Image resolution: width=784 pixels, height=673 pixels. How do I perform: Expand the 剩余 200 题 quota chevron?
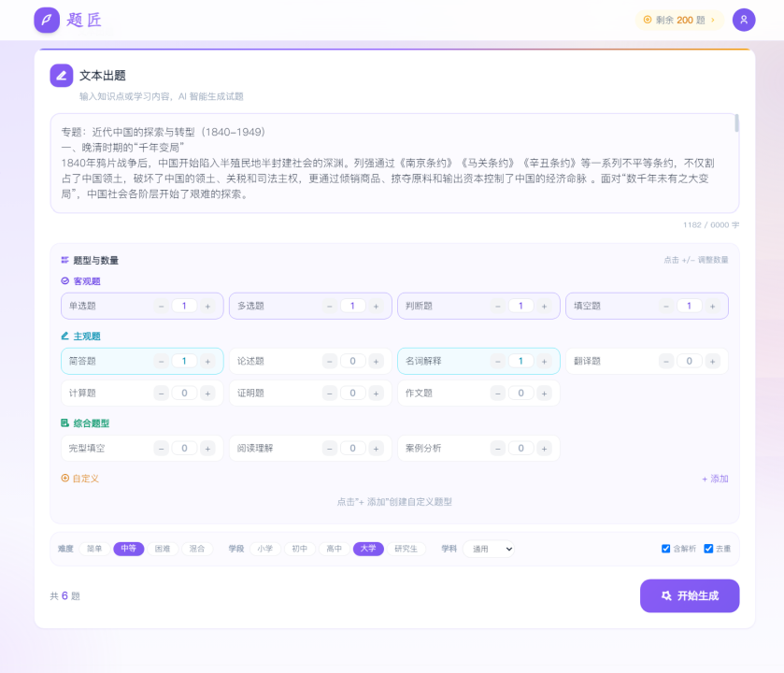coord(713,20)
